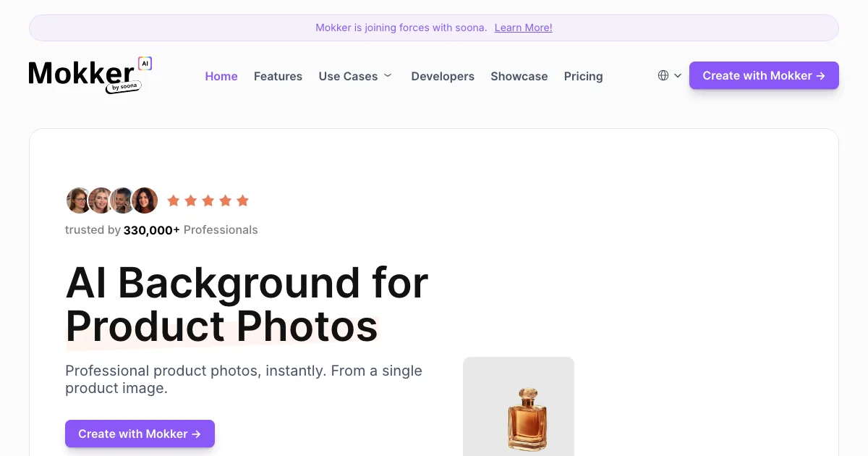Visit the Pricing page
Viewport: 868px width, 456px height.
(x=583, y=76)
